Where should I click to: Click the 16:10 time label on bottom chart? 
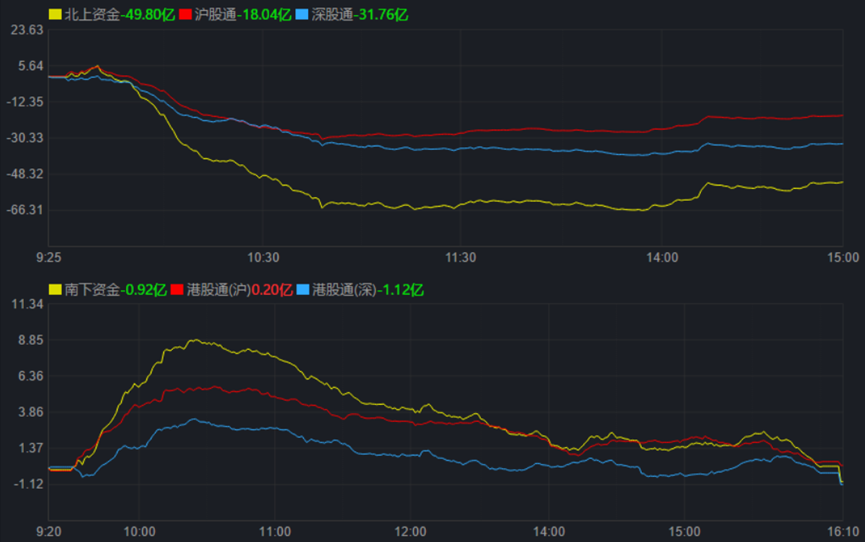(x=843, y=531)
